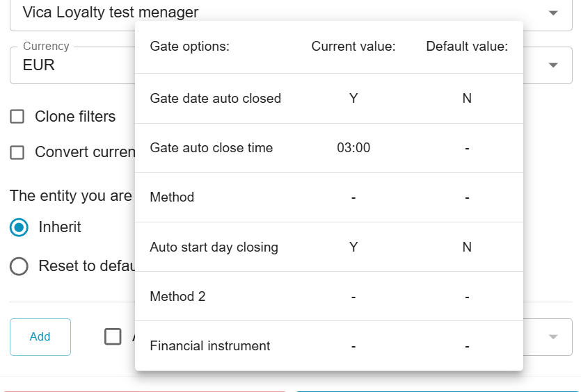
Task: Select the Financial instrument row label
Action: (x=210, y=346)
